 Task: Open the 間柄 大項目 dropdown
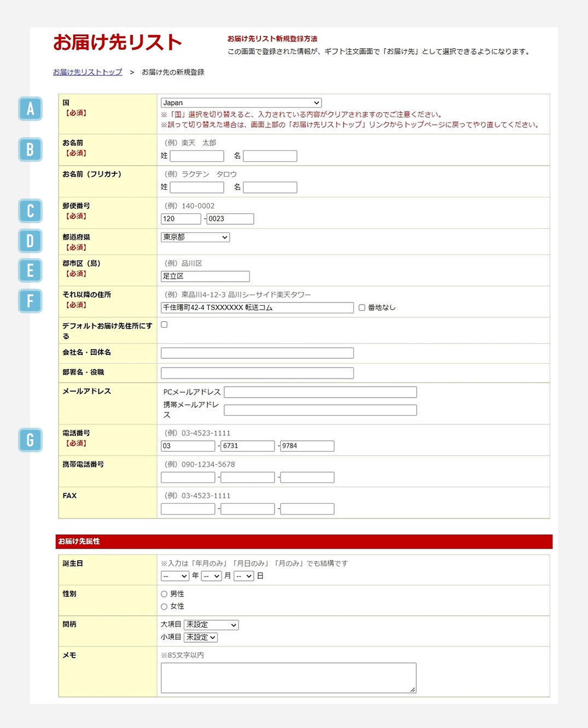pyautogui.click(x=211, y=625)
